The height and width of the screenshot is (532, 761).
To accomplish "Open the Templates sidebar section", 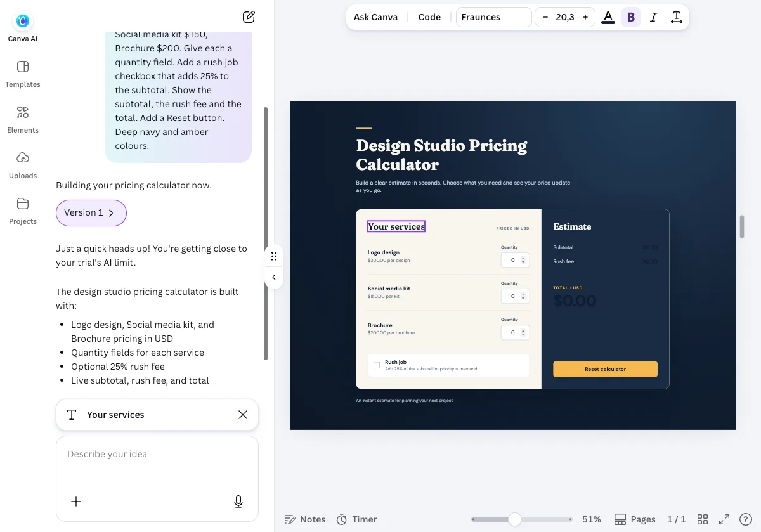I will click(23, 74).
